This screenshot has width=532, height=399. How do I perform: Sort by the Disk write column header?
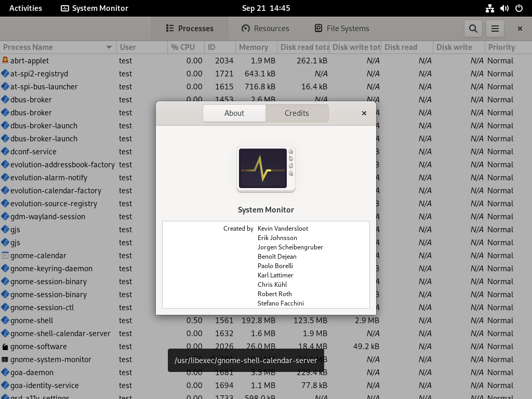[459, 47]
